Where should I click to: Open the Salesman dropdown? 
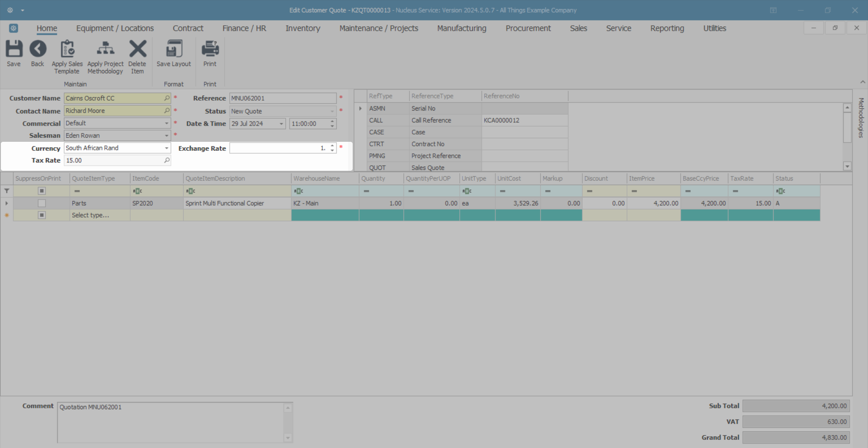click(x=166, y=135)
